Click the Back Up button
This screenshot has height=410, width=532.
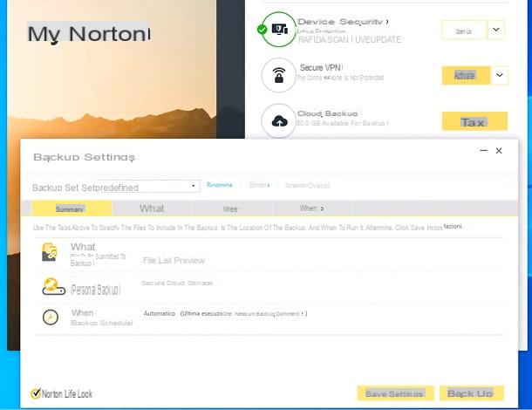[x=471, y=393]
